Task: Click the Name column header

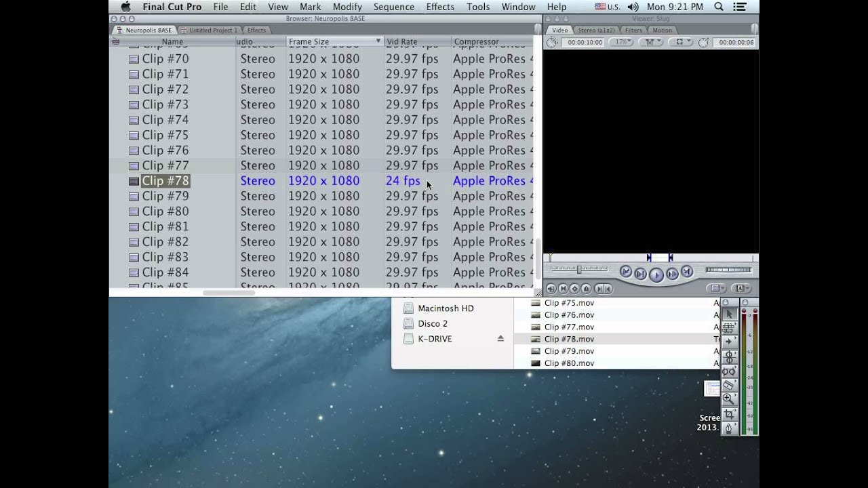Action: coord(172,41)
